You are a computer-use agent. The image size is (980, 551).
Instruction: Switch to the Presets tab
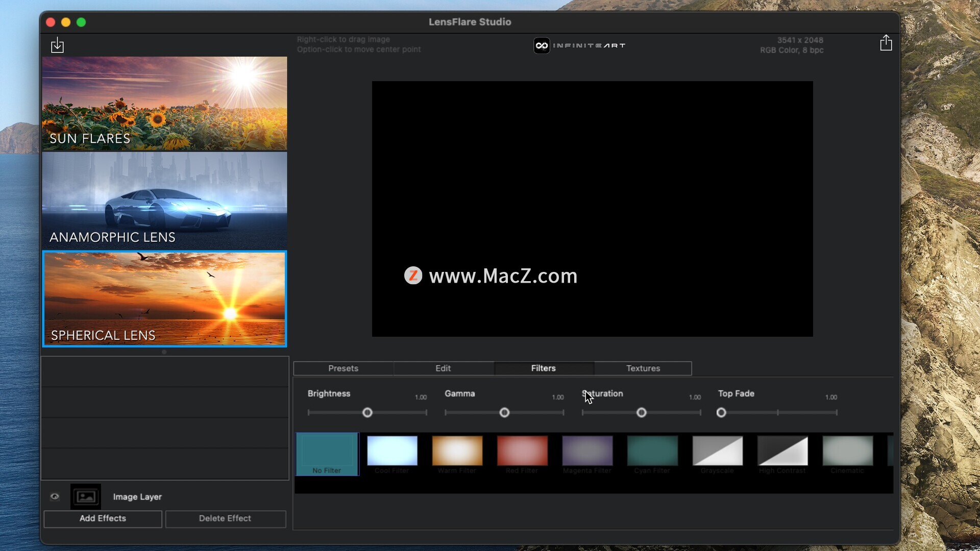click(x=343, y=368)
